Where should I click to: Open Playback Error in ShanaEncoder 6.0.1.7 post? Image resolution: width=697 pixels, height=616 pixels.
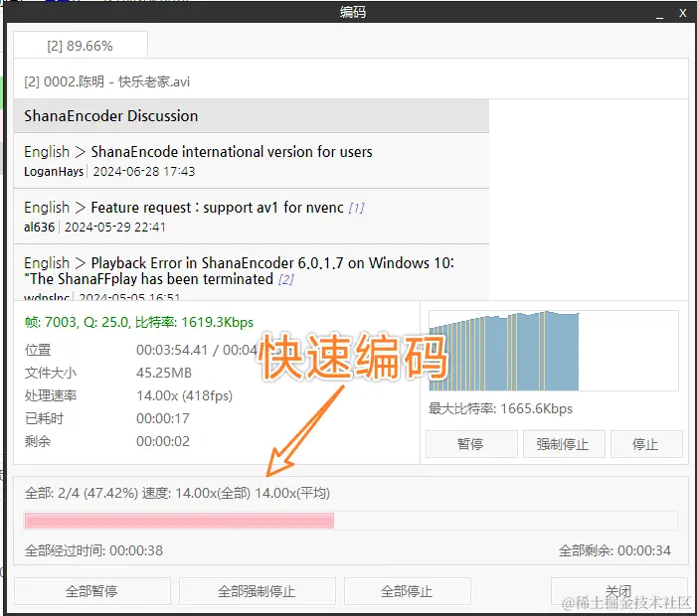tap(239, 271)
